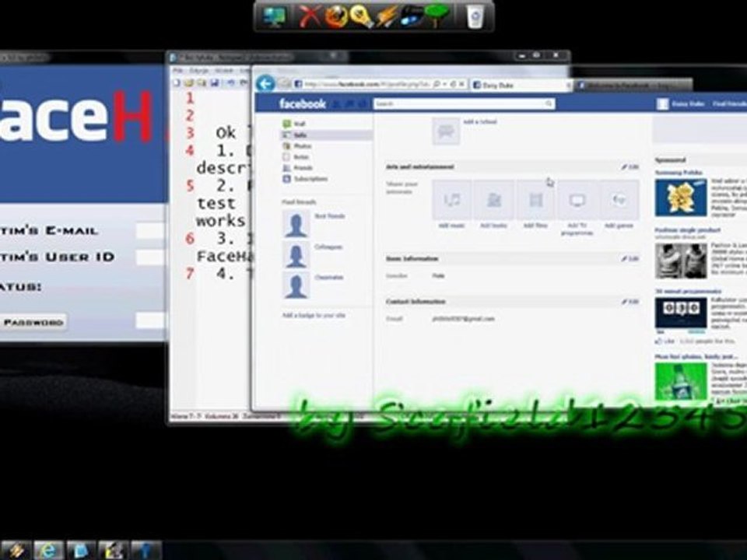Click the Add a badge to your site link
Screen dimensions: 747x560
[x=314, y=315]
